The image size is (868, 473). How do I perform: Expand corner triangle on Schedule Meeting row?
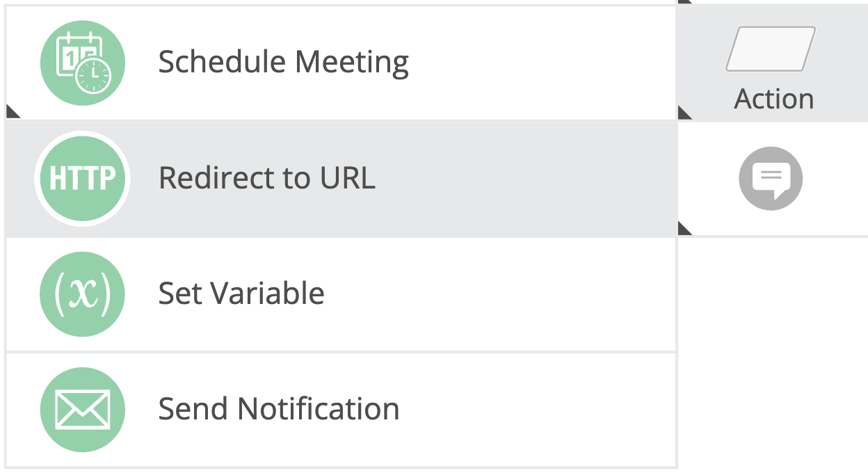coord(13,111)
